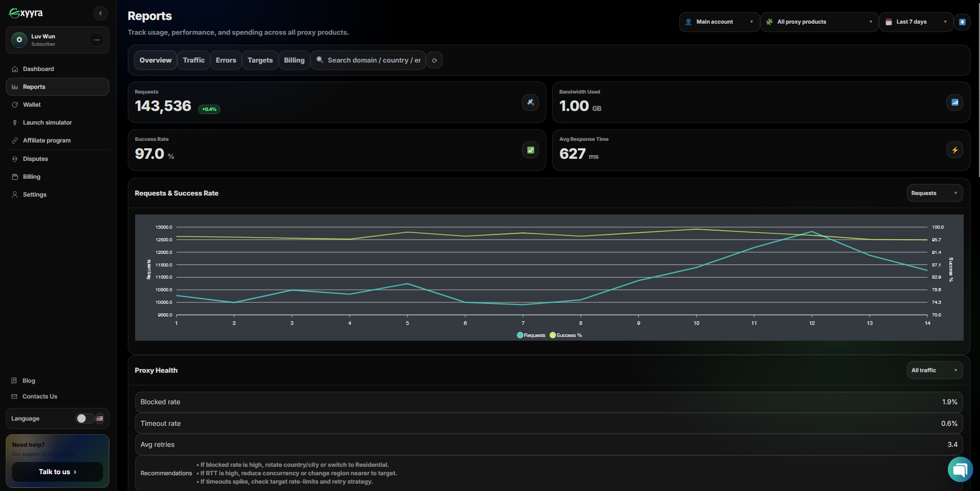The image size is (980, 491).
Task: Click the download report icon
Action: (962, 22)
